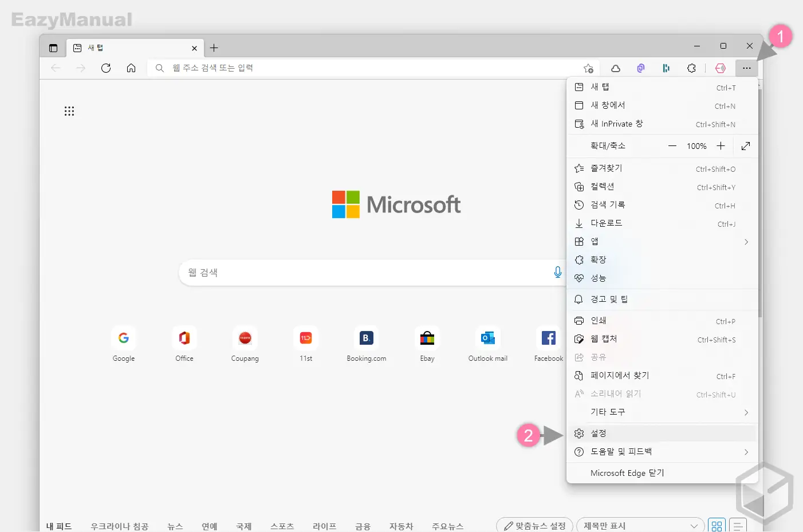Switch to 주요뉴스 feed tab
The height and width of the screenshot is (532, 803).
(x=448, y=526)
